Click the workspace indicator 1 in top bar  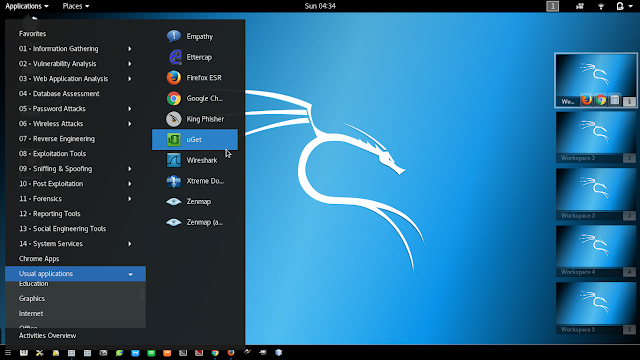coord(553,6)
